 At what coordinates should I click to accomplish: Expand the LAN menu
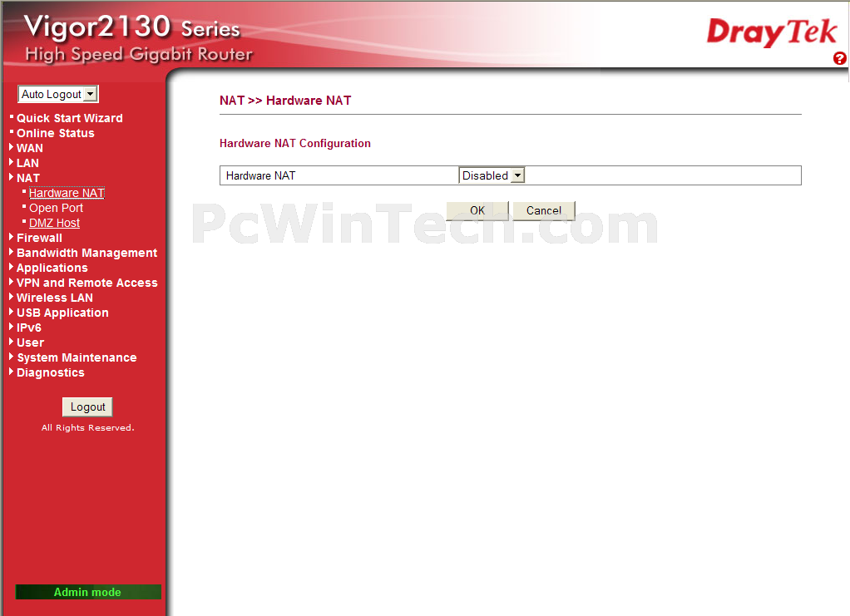point(27,163)
